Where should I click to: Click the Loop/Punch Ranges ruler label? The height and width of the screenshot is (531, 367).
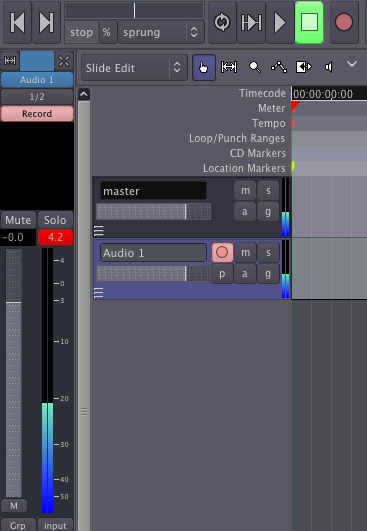[x=237, y=139]
